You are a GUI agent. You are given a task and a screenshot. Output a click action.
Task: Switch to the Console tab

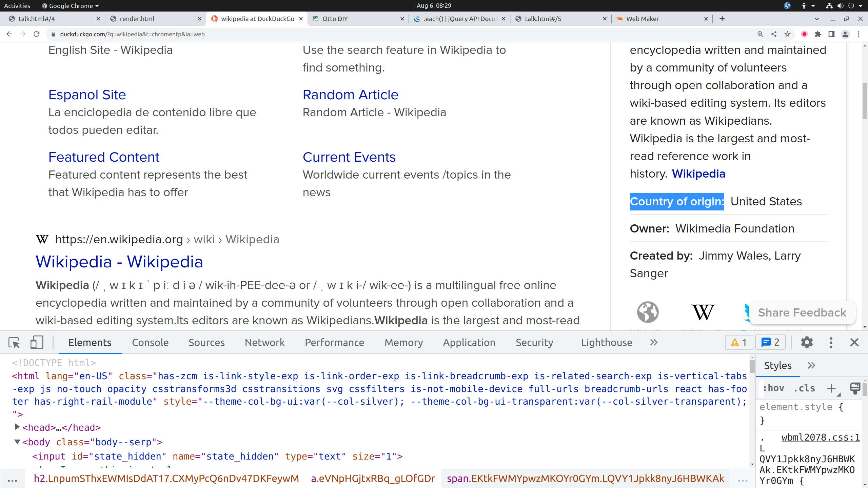[x=150, y=343]
